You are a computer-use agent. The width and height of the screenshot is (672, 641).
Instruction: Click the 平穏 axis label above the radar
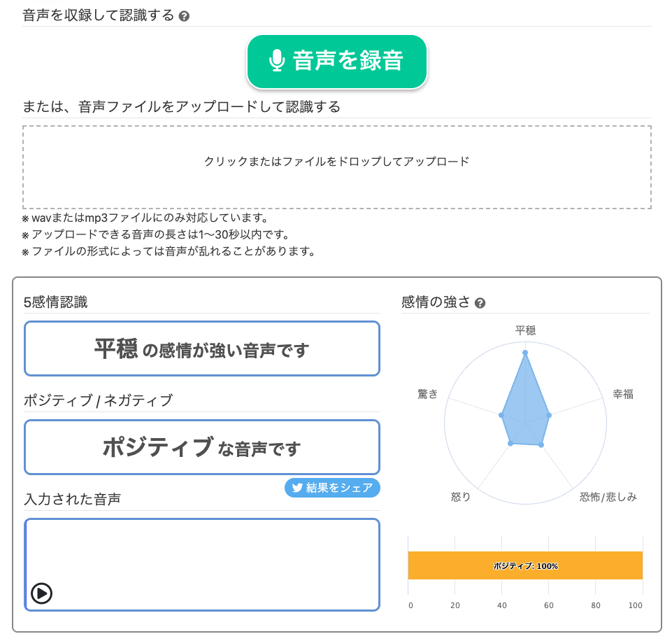tap(525, 330)
